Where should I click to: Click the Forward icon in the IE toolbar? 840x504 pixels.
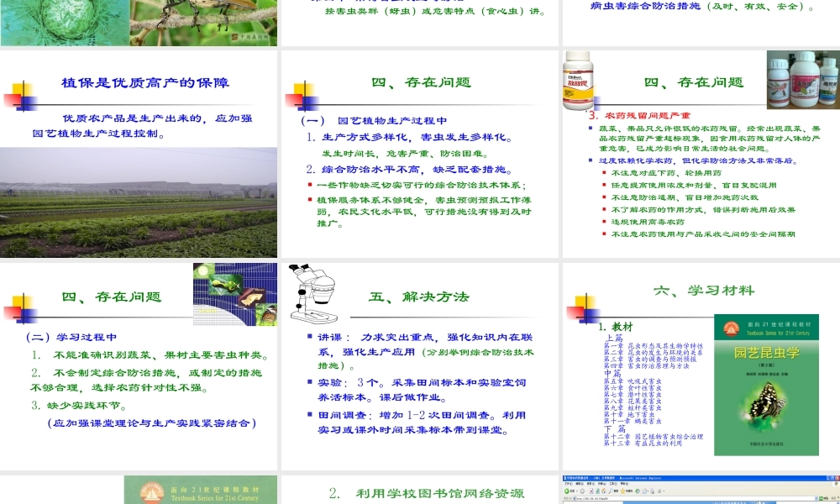tap(582, 491)
